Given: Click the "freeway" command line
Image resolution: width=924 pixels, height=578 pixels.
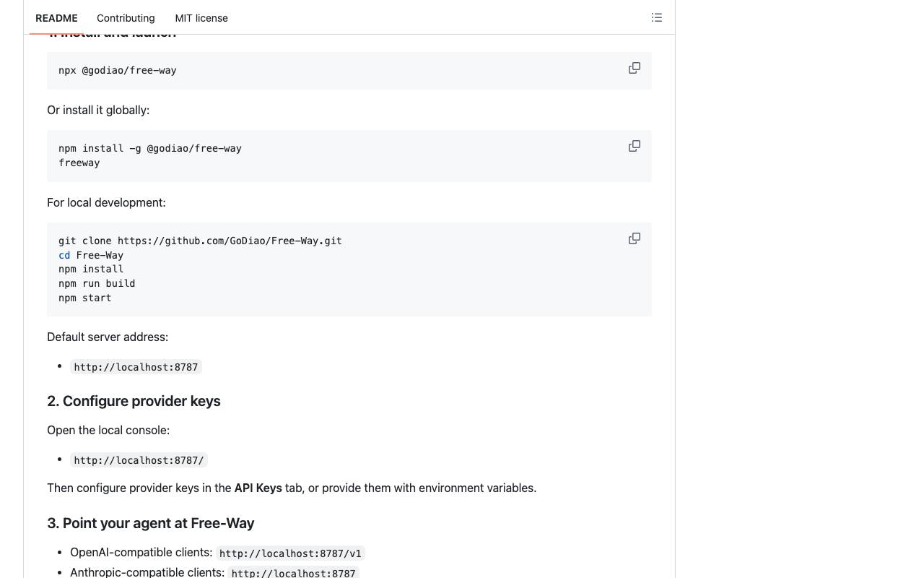Looking at the screenshot, I should pyautogui.click(x=79, y=163).
